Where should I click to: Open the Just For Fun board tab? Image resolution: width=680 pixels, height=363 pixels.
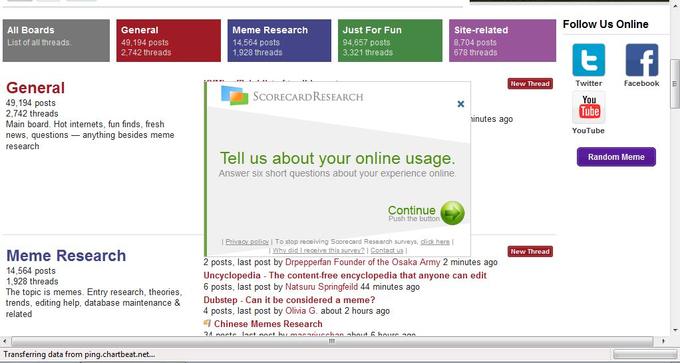click(x=390, y=40)
